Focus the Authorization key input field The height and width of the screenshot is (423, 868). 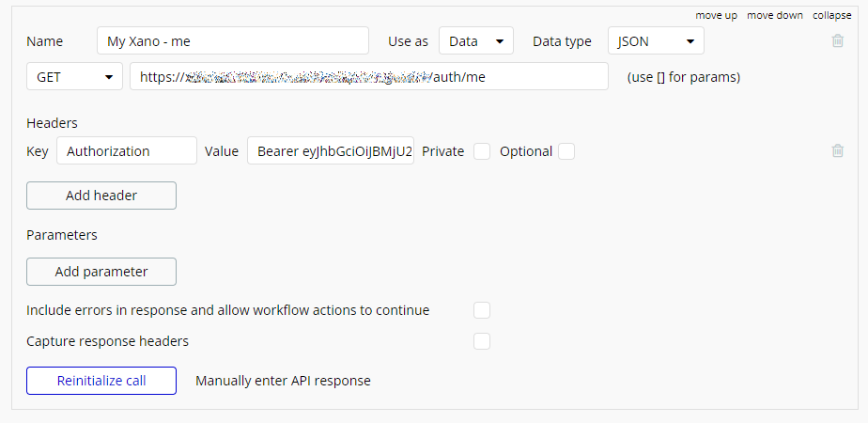[127, 151]
